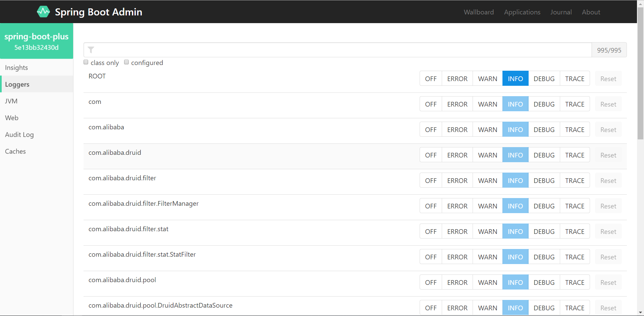Open the JVM section
The image size is (644, 316).
point(37,101)
